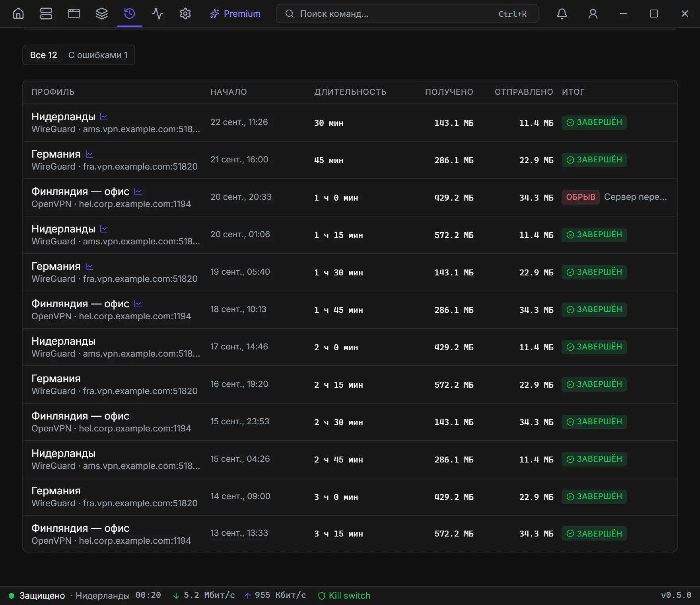
Task: Click the Защищено connection status
Action: pyautogui.click(x=37, y=595)
